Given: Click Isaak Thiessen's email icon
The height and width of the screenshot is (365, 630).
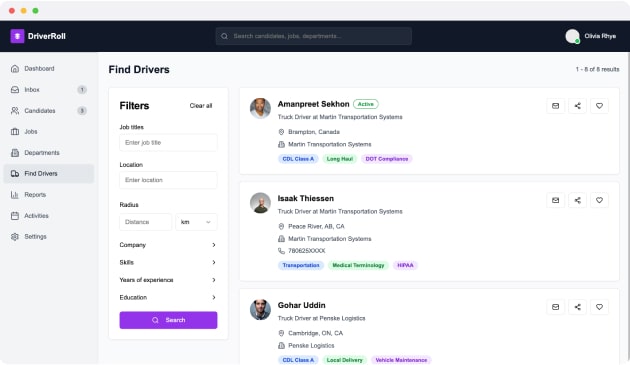Looking at the screenshot, I should (x=555, y=200).
